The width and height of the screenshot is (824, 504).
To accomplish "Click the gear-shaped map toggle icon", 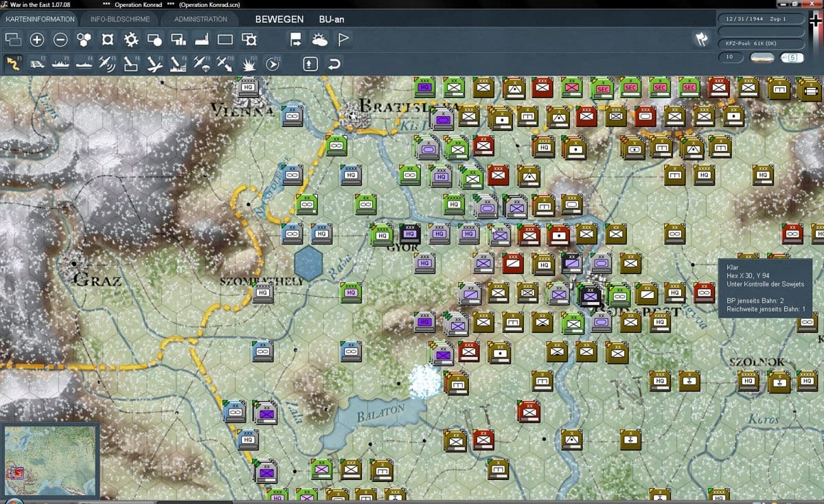I will 130,41.
